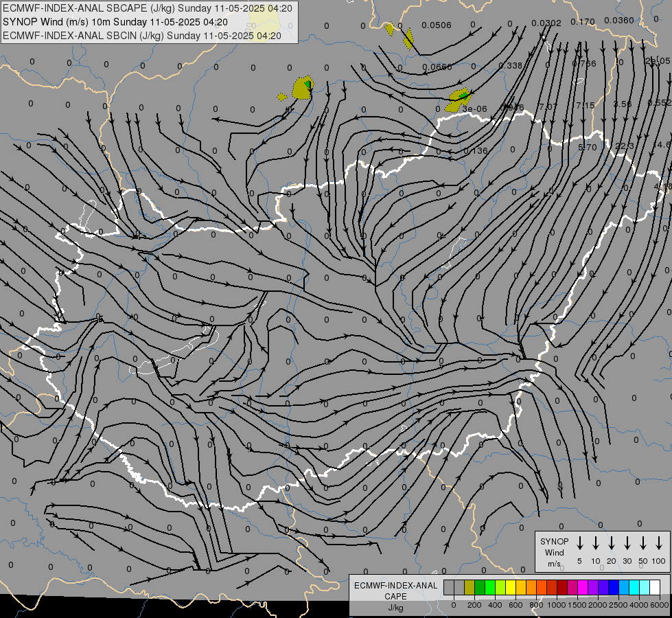Viewport: 672px width, 618px height.
Task: Click the 7.15 value on the map
Action: (x=585, y=105)
